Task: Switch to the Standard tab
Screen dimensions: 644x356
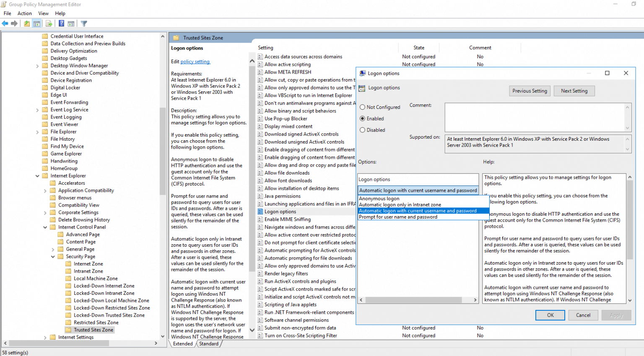Action: pyautogui.click(x=209, y=344)
